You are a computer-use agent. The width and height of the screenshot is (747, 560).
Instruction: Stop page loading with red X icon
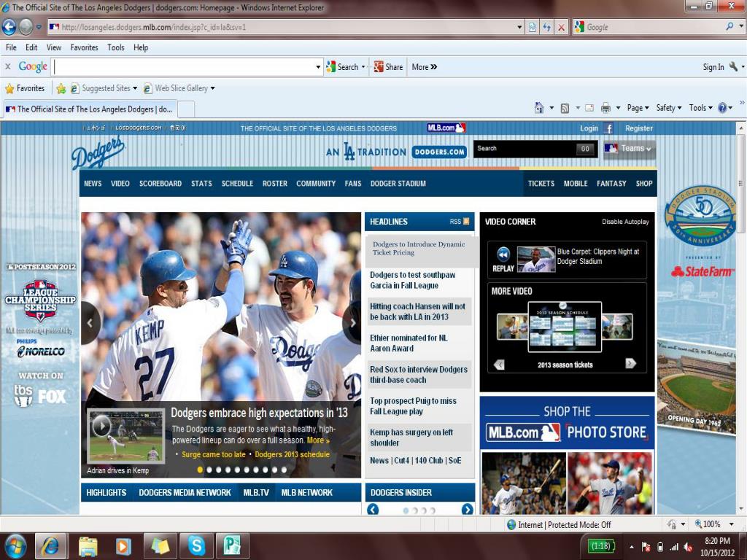561,27
